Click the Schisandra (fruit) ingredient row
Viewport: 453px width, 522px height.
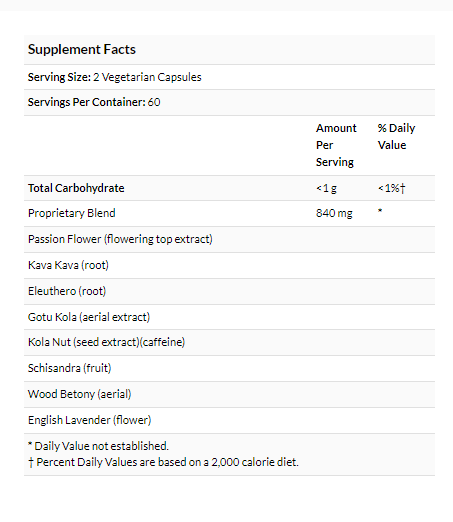229,368
